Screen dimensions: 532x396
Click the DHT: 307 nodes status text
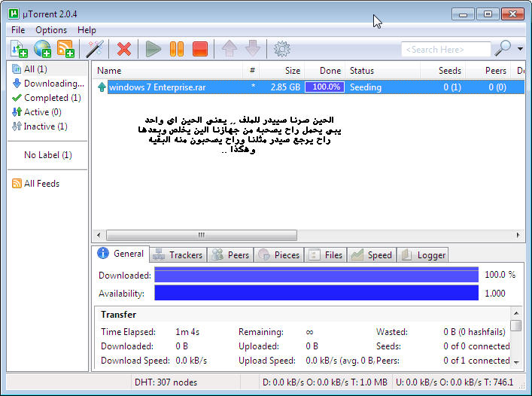(166, 382)
